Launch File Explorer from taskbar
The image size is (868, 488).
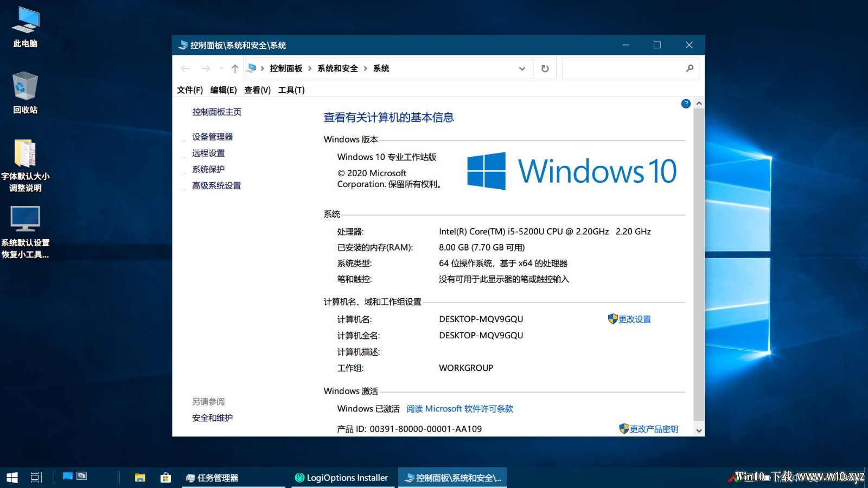pyautogui.click(x=140, y=478)
